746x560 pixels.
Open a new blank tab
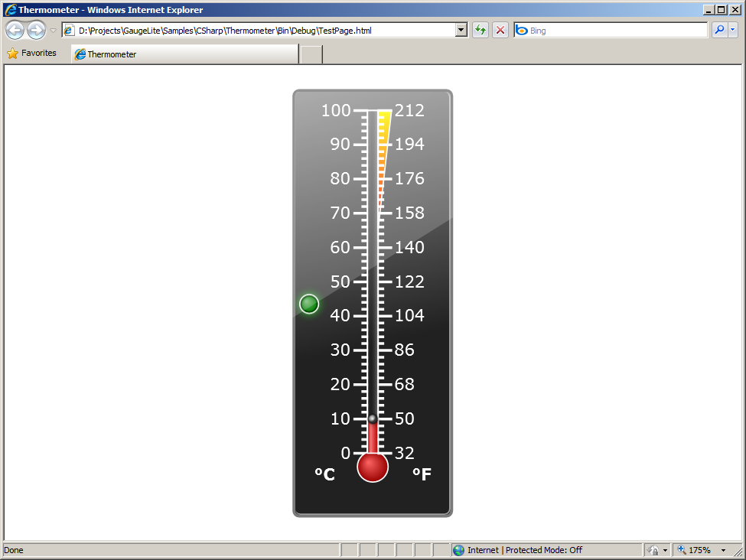pyautogui.click(x=311, y=54)
